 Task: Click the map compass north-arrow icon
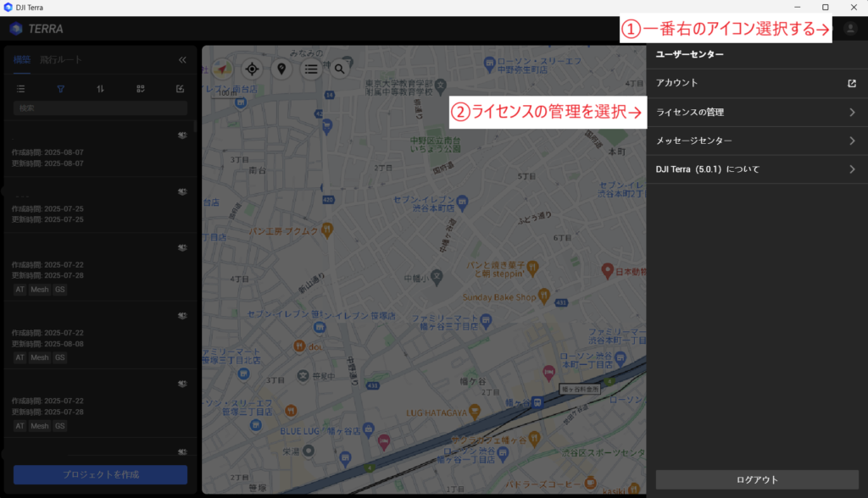tap(222, 69)
